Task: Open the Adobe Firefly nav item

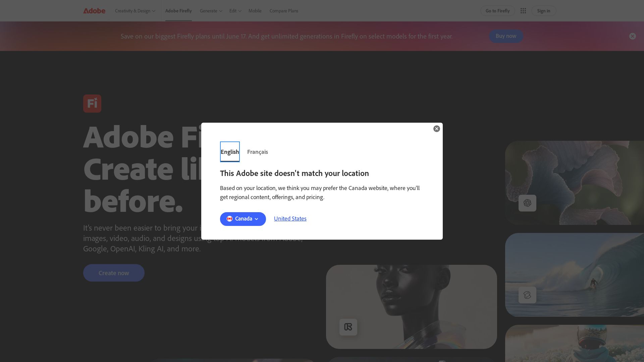Action: [178, 11]
